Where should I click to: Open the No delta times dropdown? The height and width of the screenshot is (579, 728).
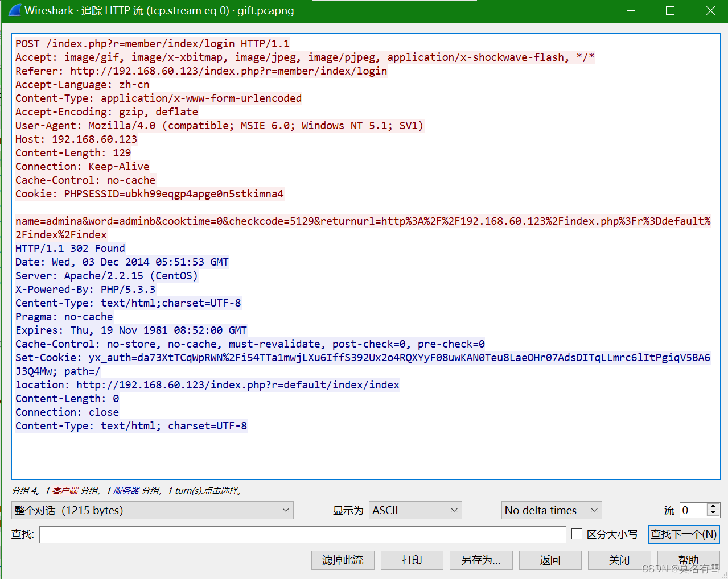[552, 510]
